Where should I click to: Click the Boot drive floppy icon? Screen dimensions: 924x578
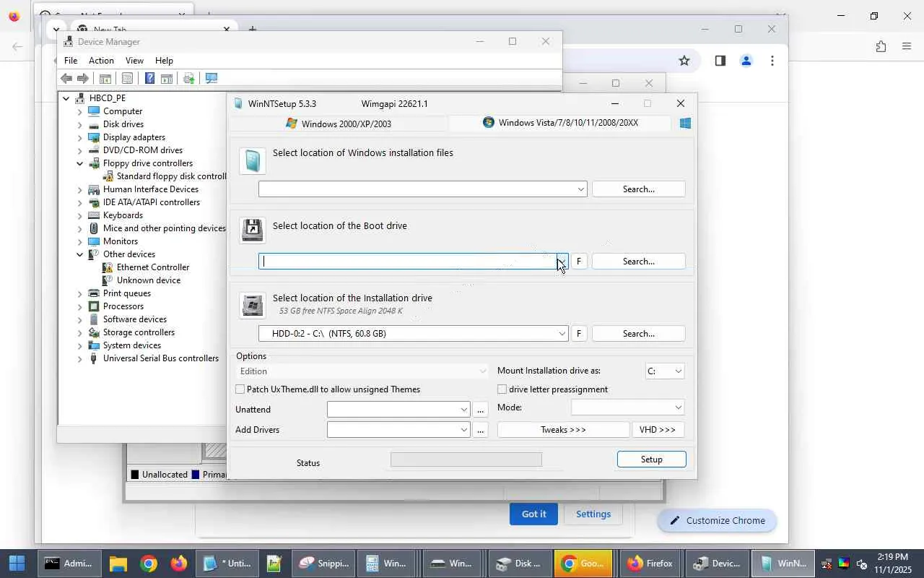click(253, 230)
